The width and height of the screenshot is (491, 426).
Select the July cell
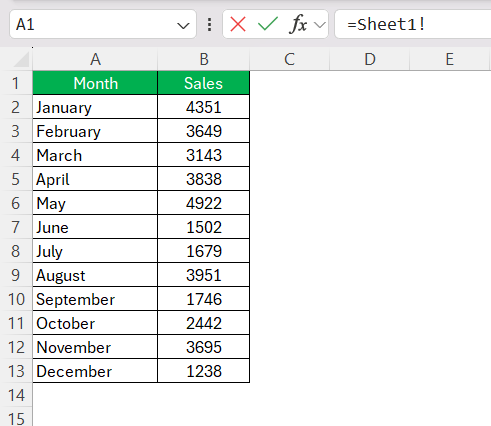point(95,251)
